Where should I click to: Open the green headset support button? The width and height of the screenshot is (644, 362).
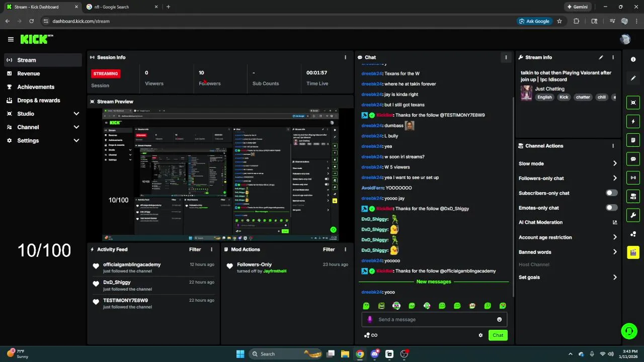pyautogui.click(x=629, y=331)
